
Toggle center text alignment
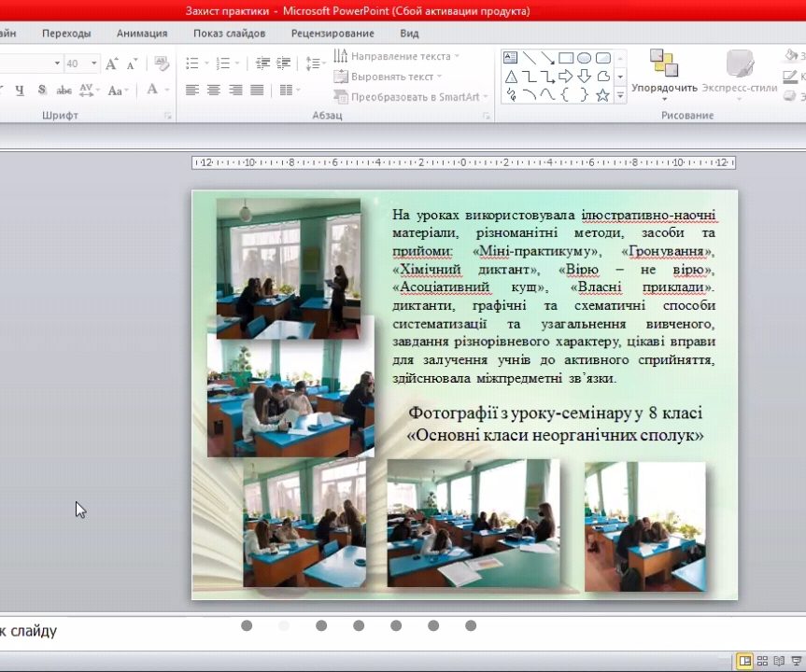(x=212, y=89)
